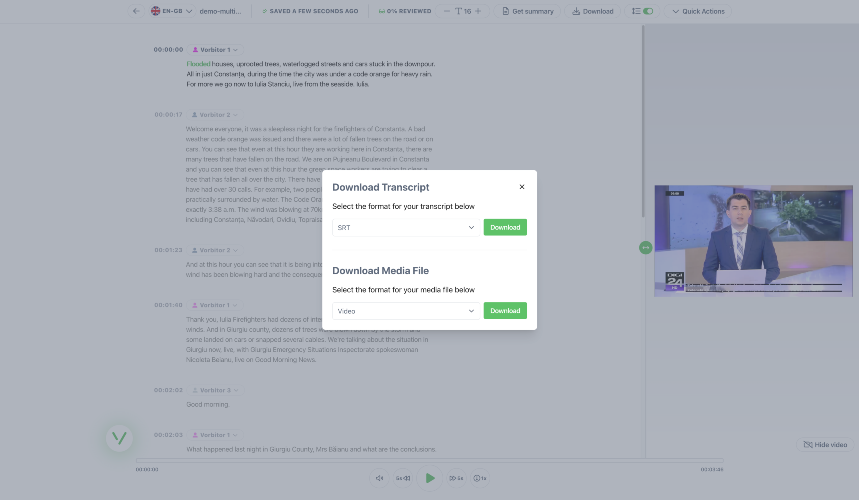Download the media file
The height and width of the screenshot is (500, 859).
[x=505, y=311]
